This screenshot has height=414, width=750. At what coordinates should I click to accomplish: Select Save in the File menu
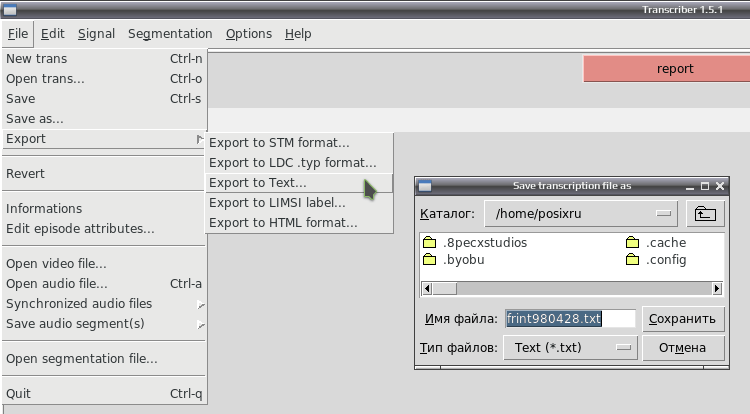tap(104, 99)
